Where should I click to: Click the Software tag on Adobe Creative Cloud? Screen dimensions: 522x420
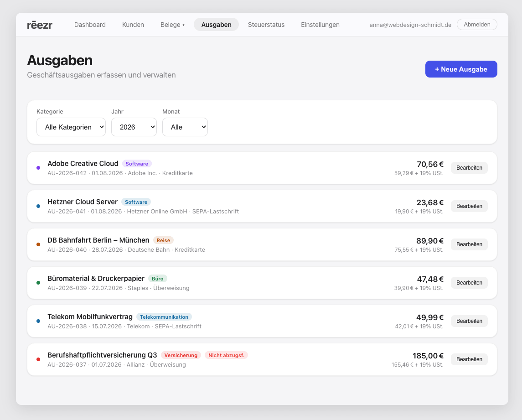137,164
